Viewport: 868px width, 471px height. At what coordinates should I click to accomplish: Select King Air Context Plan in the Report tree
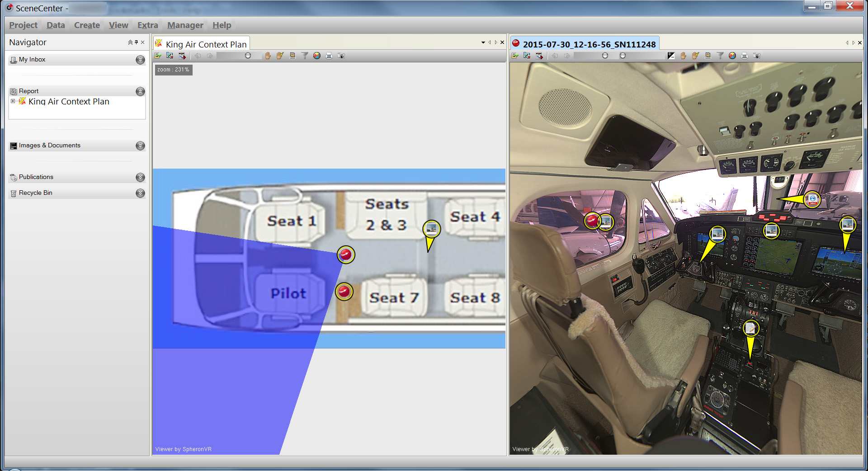tap(69, 102)
